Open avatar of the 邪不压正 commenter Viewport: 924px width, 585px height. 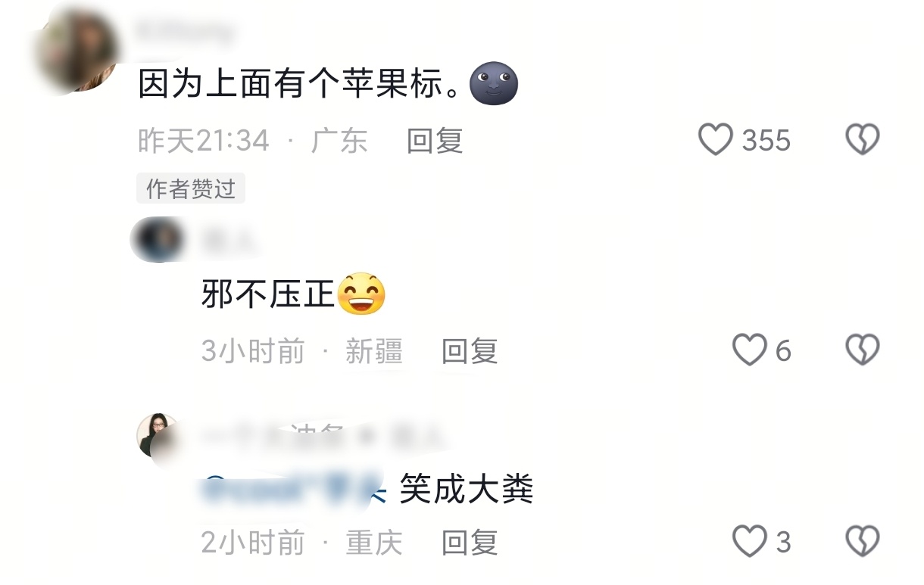(158, 240)
